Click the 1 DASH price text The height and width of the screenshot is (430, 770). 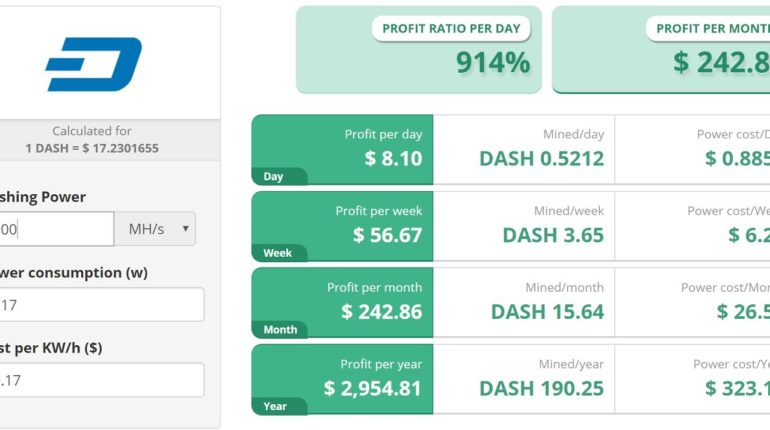point(92,148)
